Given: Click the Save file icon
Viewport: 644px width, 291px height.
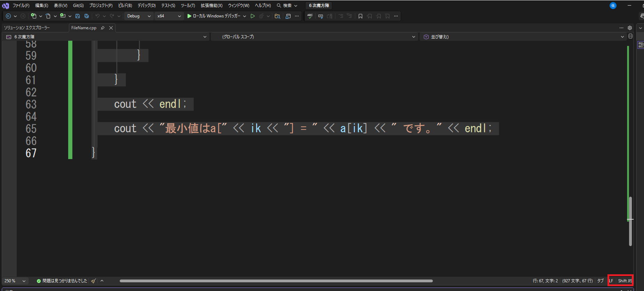Looking at the screenshot, I should 78,16.
